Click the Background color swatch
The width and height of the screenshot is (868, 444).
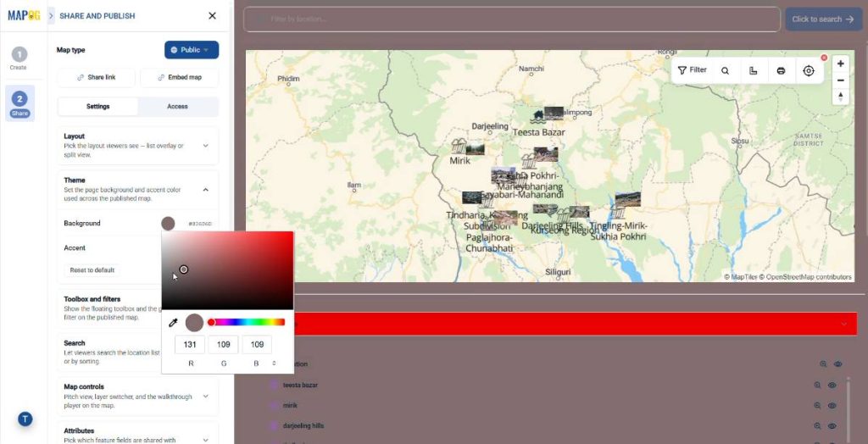[169, 224]
